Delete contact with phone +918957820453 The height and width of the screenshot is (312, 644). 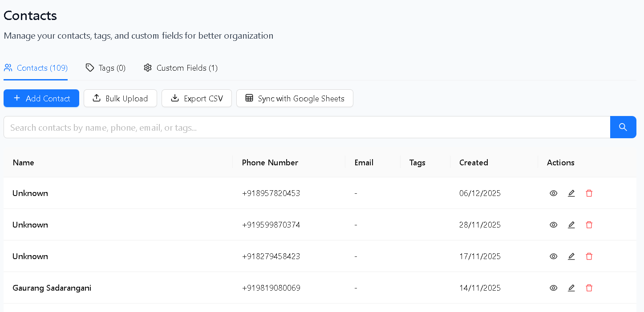(589, 193)
